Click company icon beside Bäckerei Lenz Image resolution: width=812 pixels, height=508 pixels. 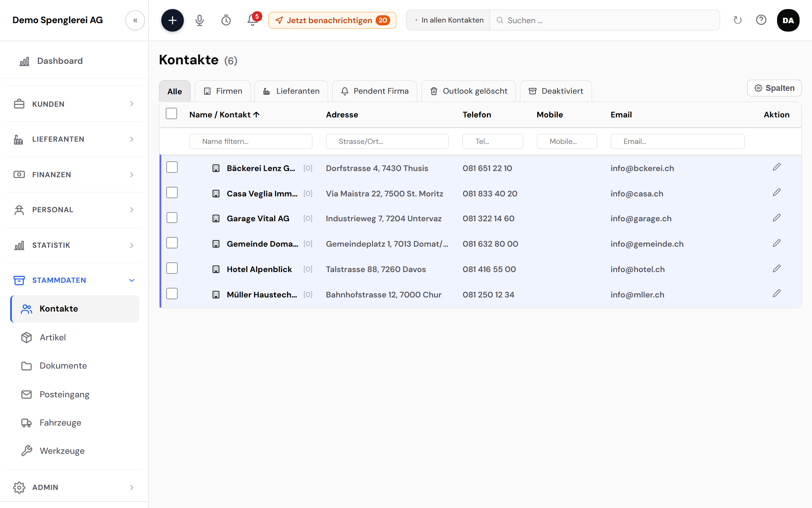(216, 168)
